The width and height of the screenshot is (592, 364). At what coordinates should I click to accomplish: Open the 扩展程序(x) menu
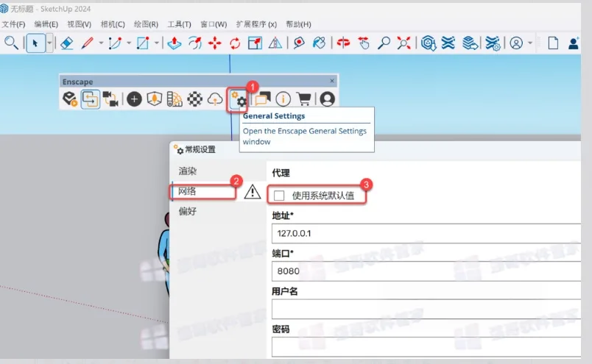coord(256,24)
